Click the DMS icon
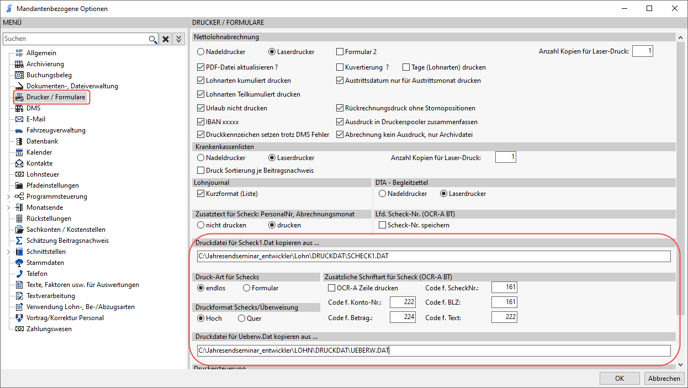 pos(19,108)
